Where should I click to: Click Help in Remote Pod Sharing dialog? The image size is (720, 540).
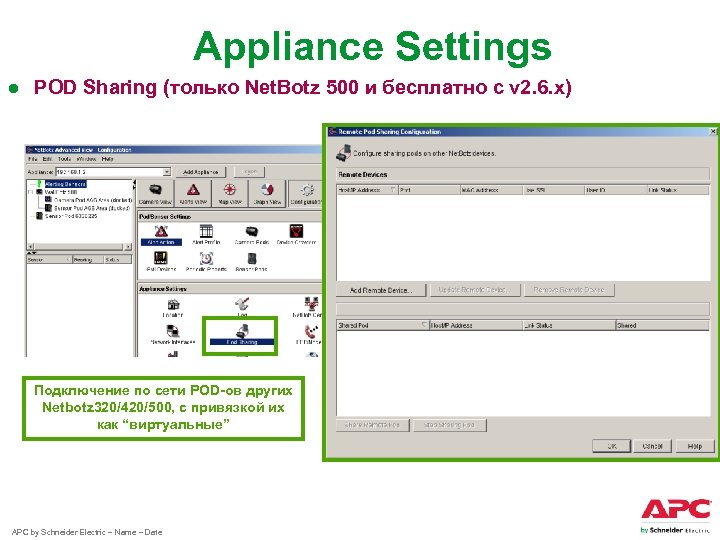click(695, 446)
